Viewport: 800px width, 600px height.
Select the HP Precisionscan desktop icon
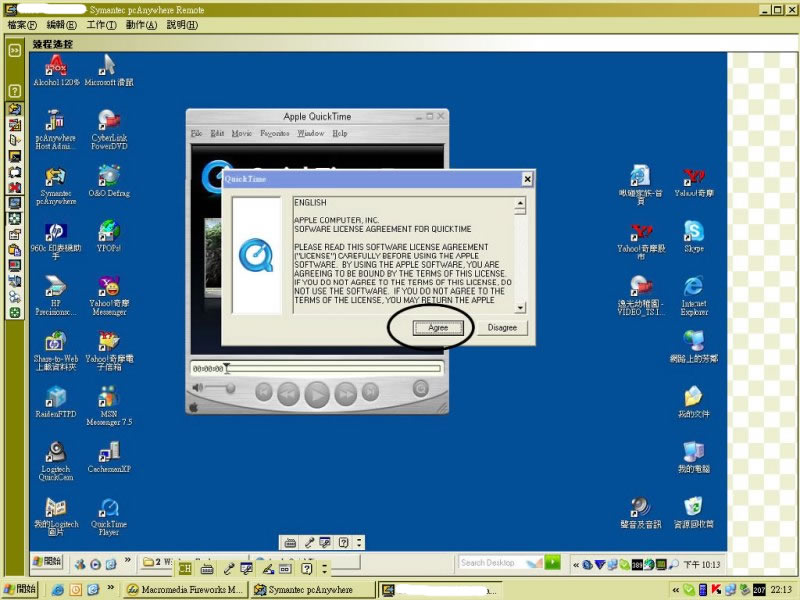pos(56,296)
